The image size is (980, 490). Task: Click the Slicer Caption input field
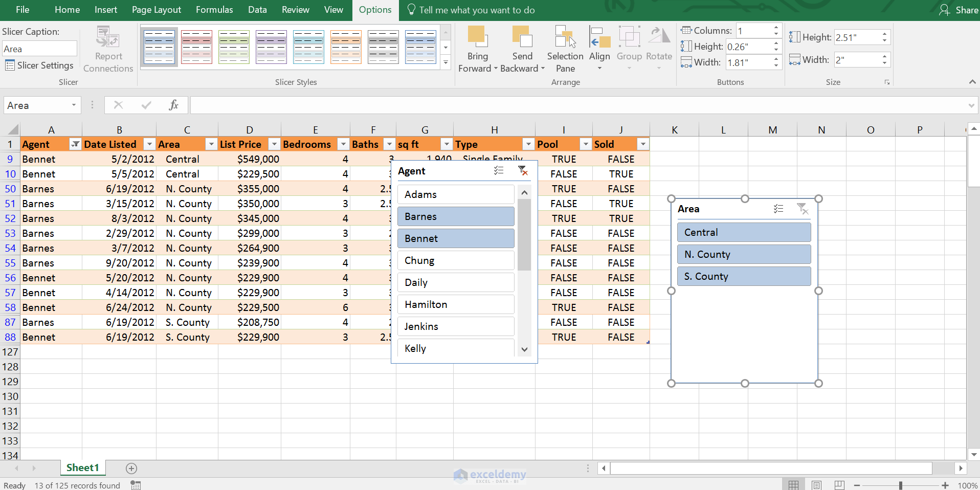39,48
